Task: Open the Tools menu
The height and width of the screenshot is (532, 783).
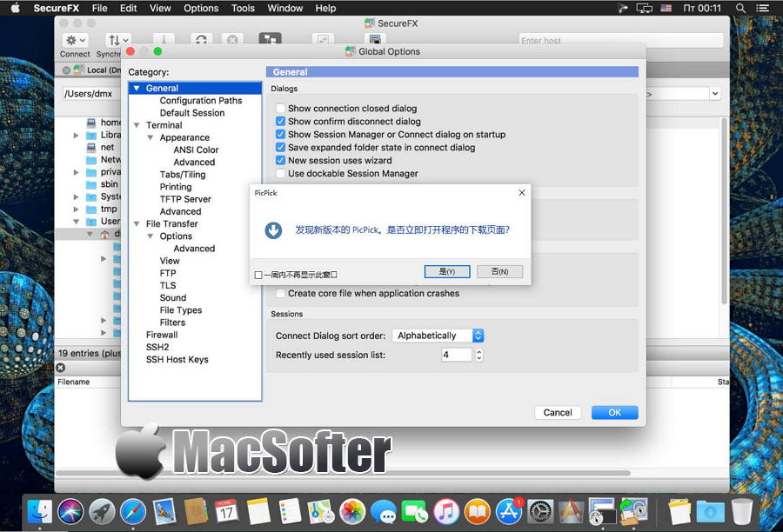Action: [x=243, y=8]
